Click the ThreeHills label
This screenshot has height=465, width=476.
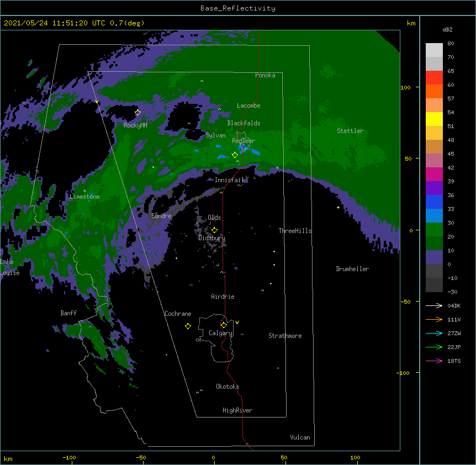tap(295, 231)
